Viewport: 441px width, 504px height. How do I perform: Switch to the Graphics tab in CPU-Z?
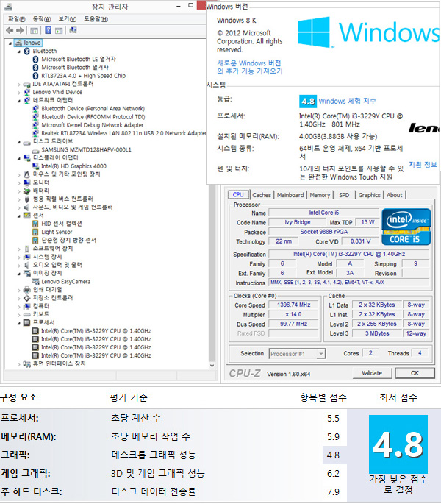pyautogui.click(x=369, y=195)
